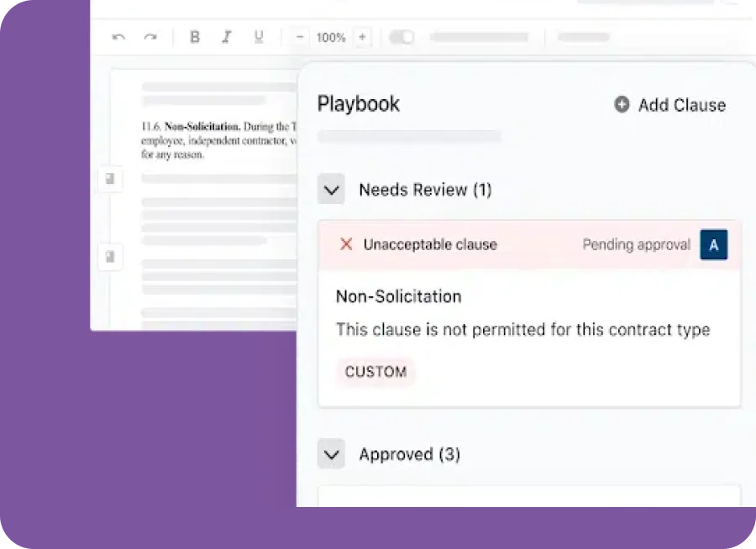
Task: Click the lower document margin note icon
Action: click(110, 255)
